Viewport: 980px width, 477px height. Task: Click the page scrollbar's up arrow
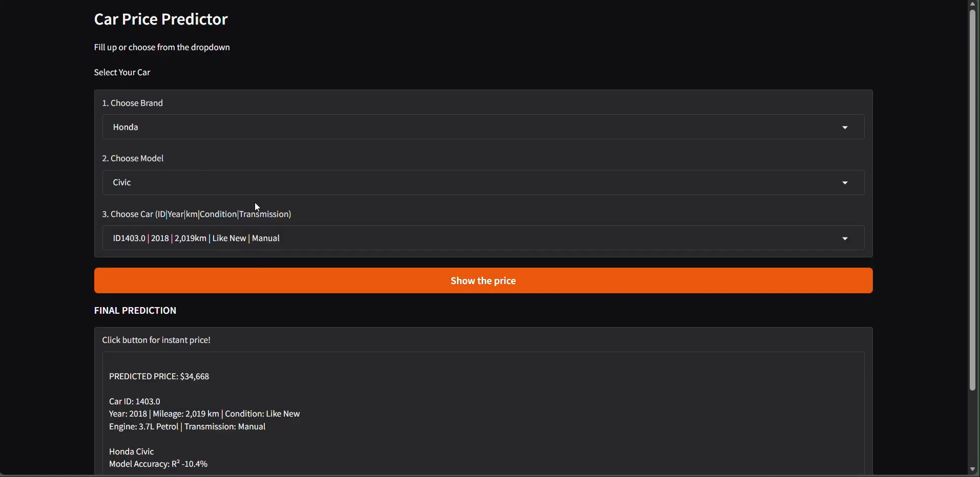[x=972, y=4]
